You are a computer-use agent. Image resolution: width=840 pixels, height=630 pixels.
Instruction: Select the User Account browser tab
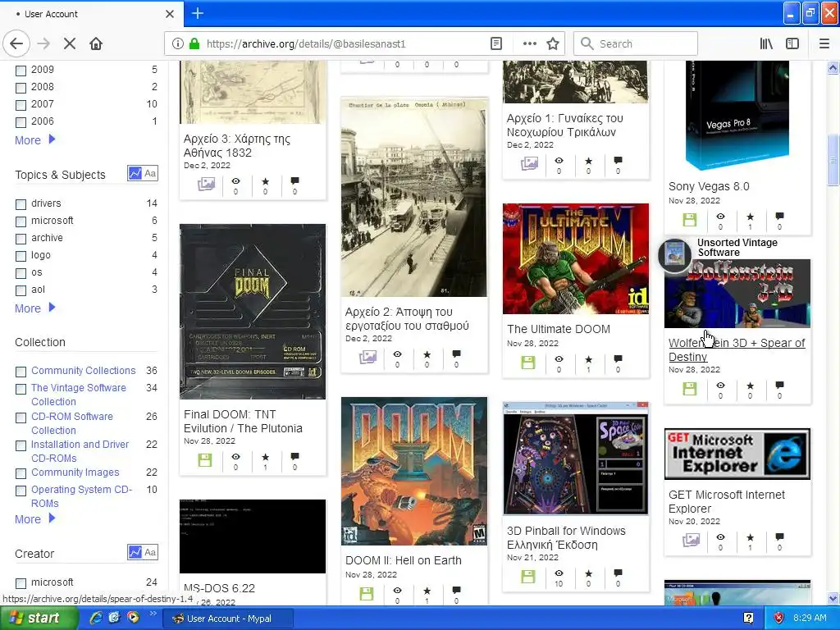pyautogui.click(x=92, y=14)
